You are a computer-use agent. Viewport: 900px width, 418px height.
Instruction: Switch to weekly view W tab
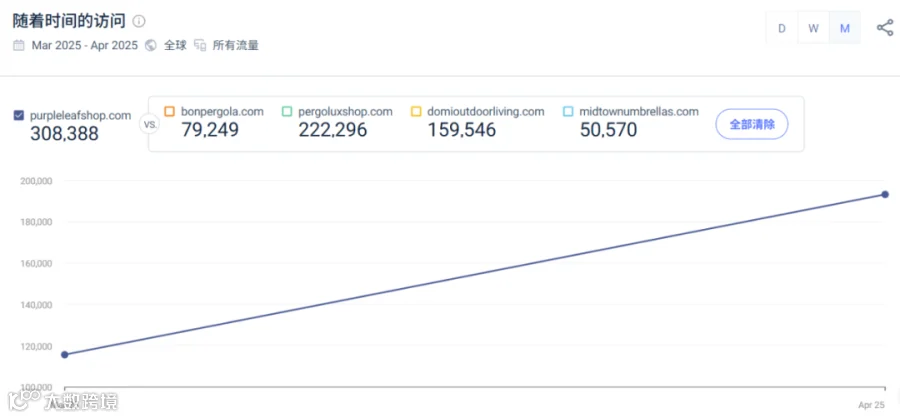click(x=813, y=28)
